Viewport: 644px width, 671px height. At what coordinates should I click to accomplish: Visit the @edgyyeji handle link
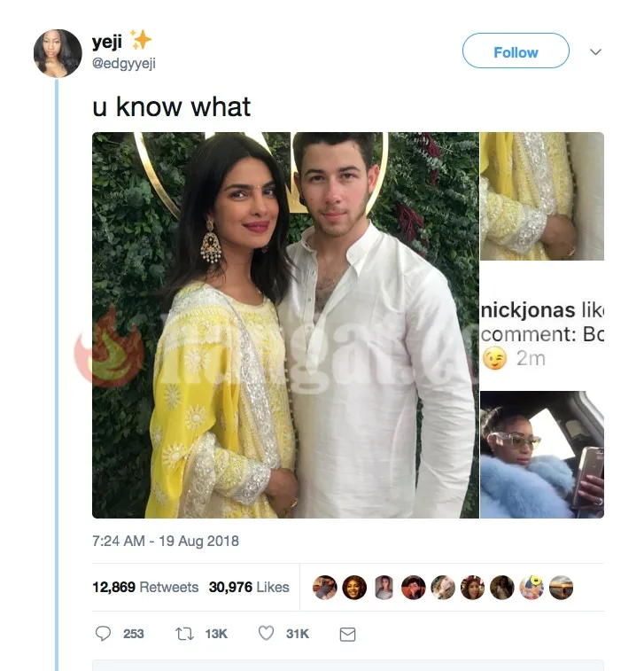point(124,63)
